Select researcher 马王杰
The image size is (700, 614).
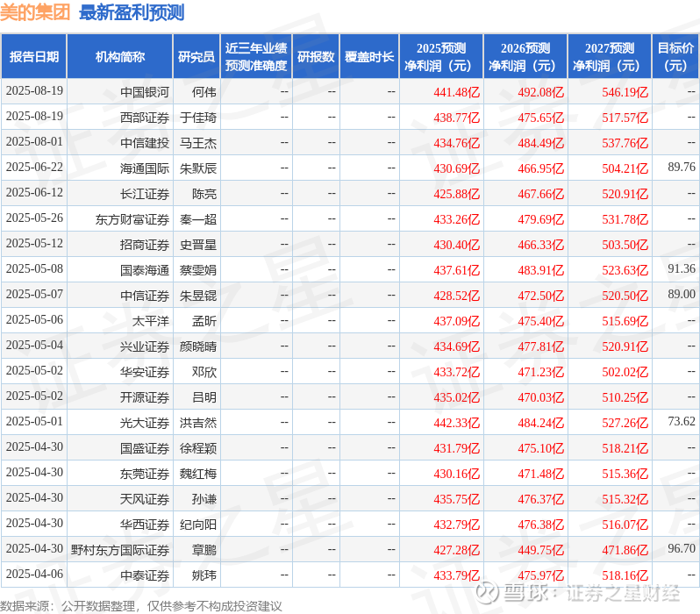198,143
